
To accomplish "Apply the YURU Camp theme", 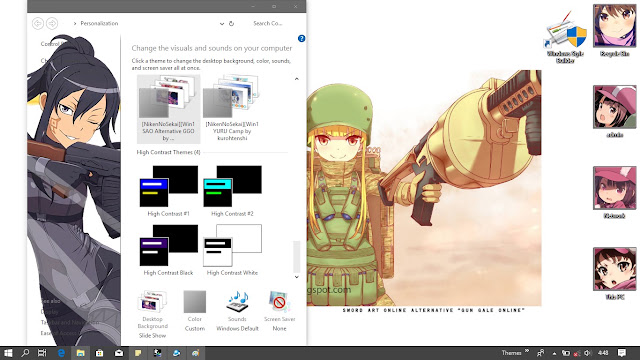I will (x=232, y=108).
